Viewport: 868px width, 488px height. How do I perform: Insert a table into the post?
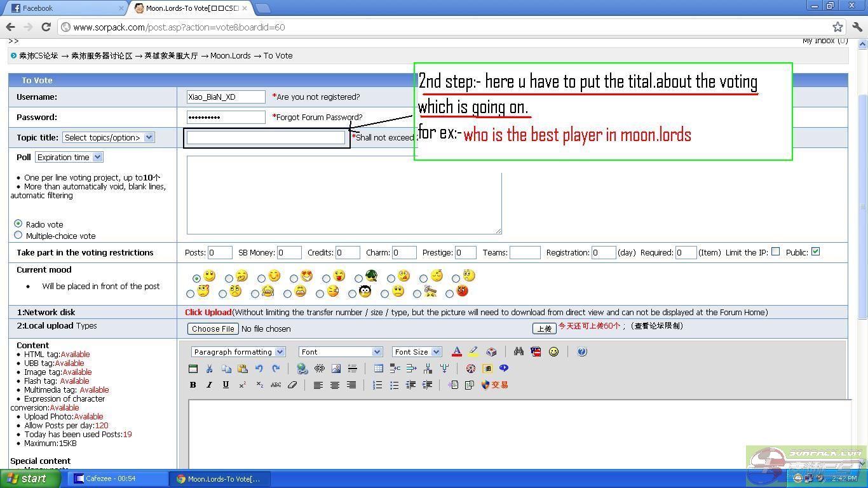point(378,369)
